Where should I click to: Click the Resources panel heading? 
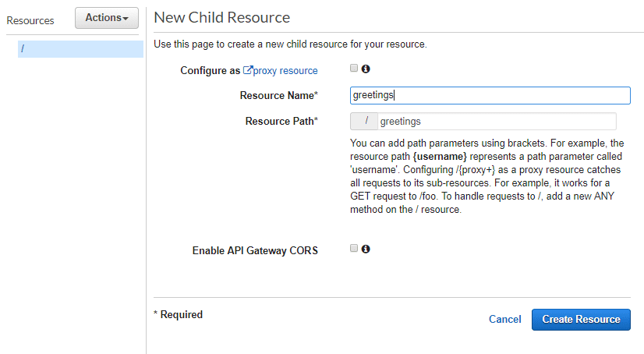tap(30, 20)
